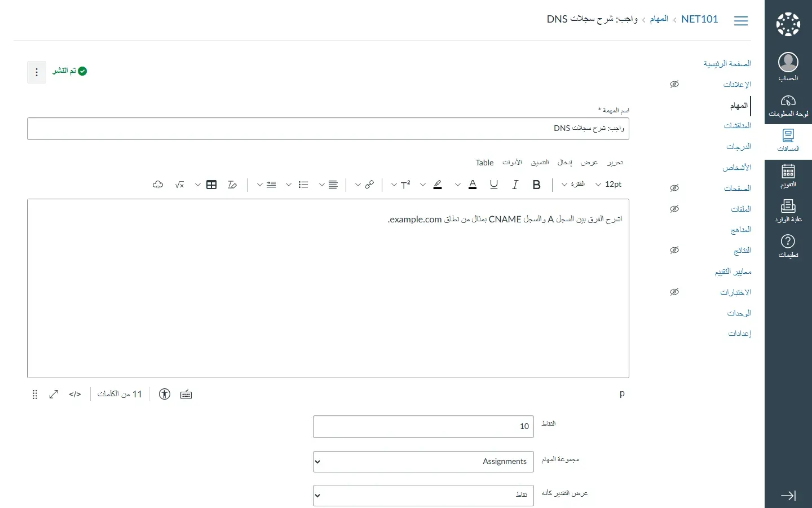
Task: Toggle bold formatting in editor toolbar
Action: (x=536, y=185)
